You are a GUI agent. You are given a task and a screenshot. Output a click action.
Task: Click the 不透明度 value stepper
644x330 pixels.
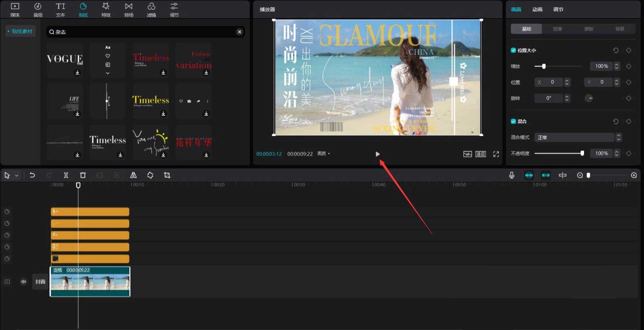coord(617,153)
